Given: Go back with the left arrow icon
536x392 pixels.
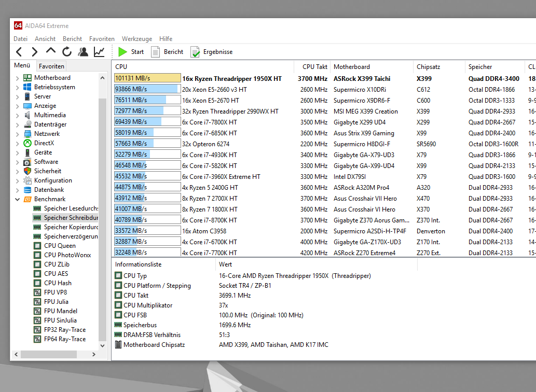Looking at the screenshot, I should 19,52.
